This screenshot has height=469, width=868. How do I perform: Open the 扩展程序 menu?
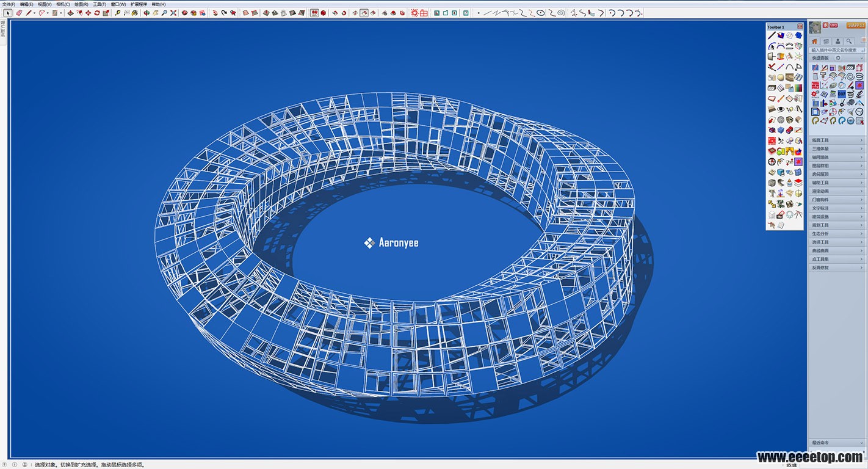point(139,4)
